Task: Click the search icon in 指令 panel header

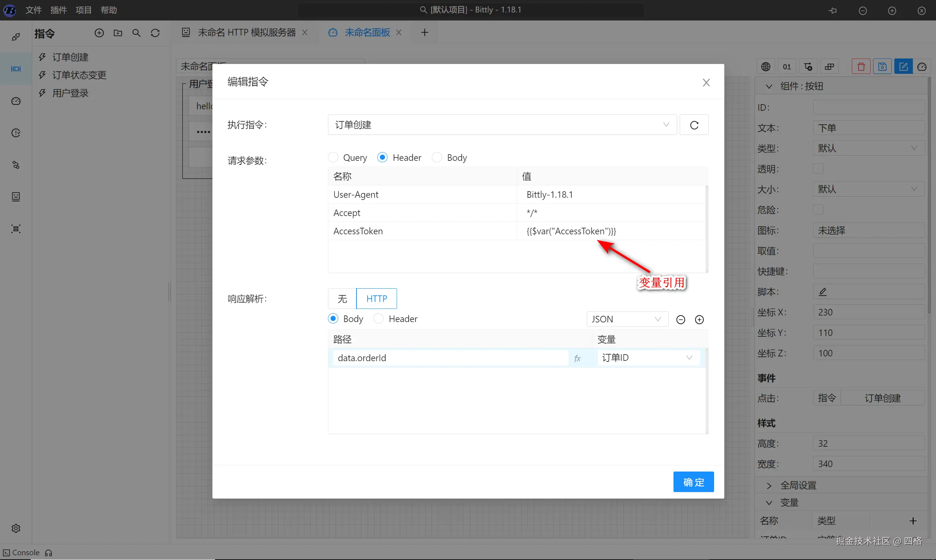Action: coord(136,33)
